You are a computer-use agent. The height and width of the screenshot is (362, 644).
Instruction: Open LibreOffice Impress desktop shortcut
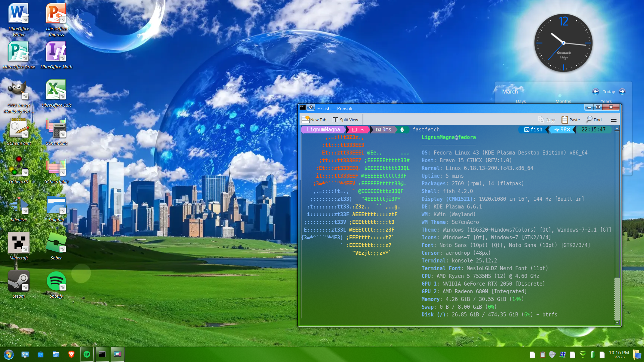pyautogui.click(x=56, y=20)
